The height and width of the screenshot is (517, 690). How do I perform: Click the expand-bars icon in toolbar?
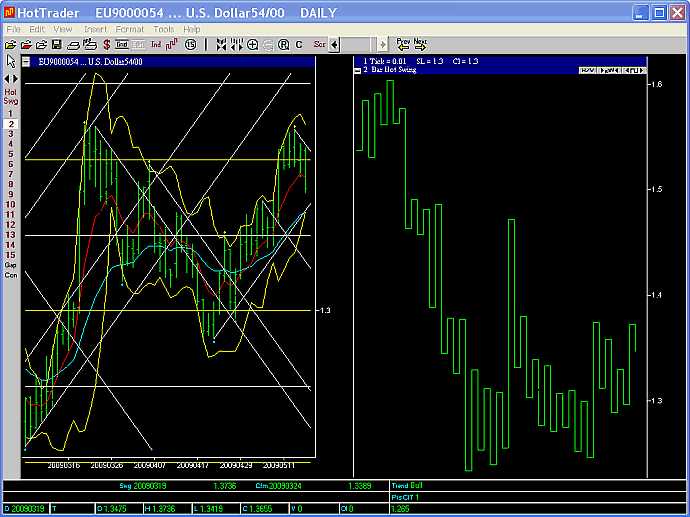(x=237, y=44)
